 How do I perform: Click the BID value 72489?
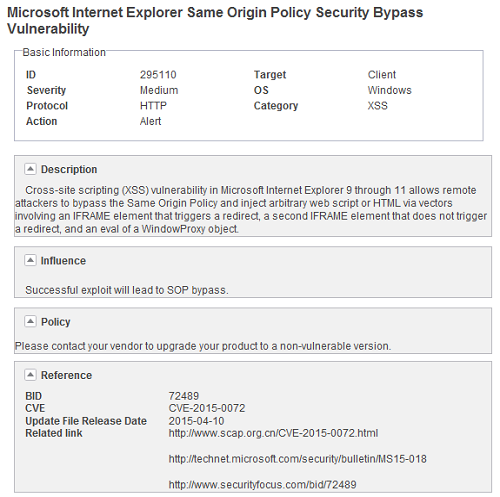184,396
